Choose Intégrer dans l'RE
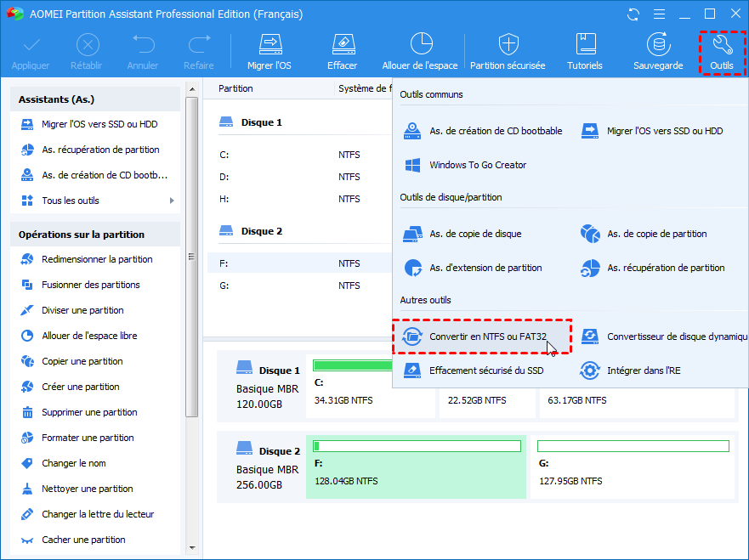This screenshot has width=749, height=560. pyautogui.click(x=630, y=371)
